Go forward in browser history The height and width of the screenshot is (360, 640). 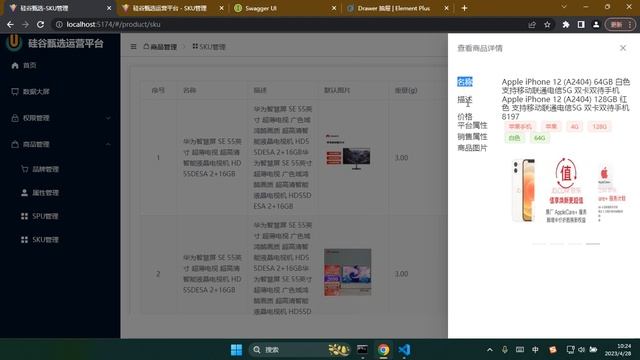click(25, 24)
